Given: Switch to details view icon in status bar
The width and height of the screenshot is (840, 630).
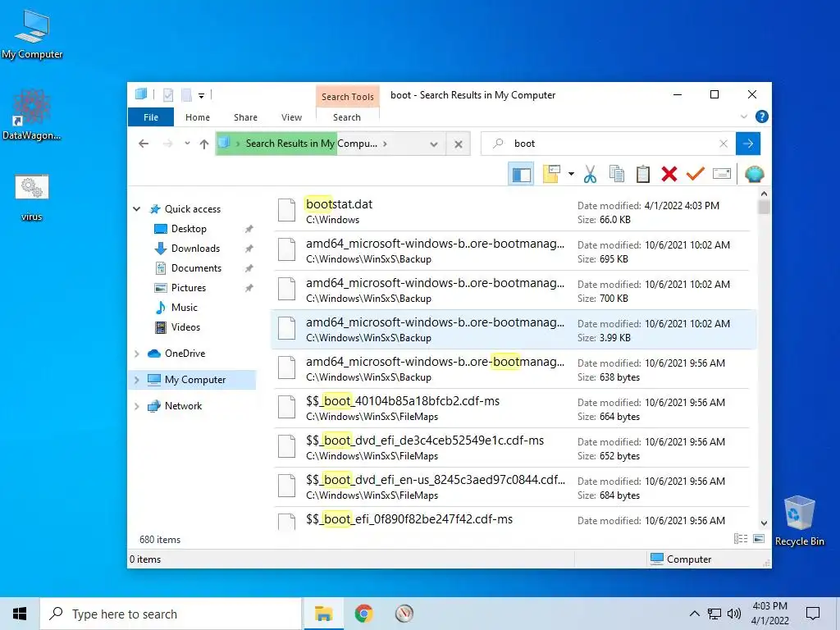Looking at the screenshot, I should [x=741, y=539].
